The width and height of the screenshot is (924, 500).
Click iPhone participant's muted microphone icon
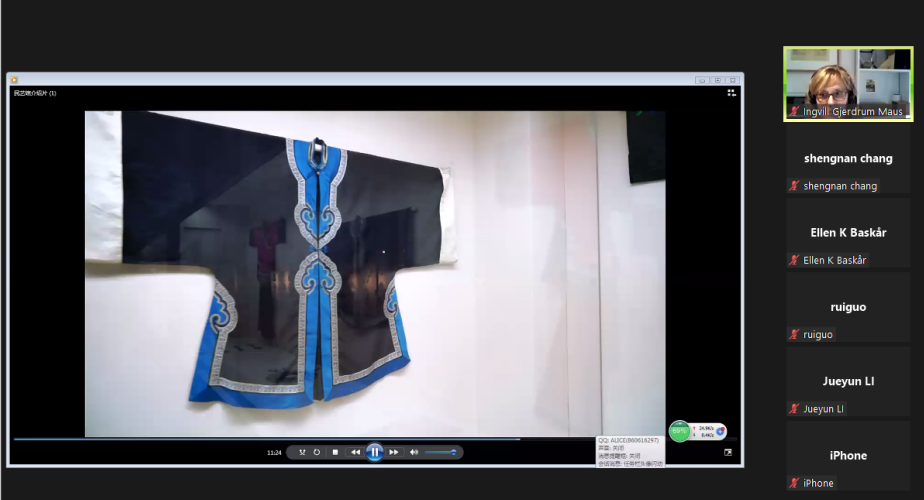(795, 483)
